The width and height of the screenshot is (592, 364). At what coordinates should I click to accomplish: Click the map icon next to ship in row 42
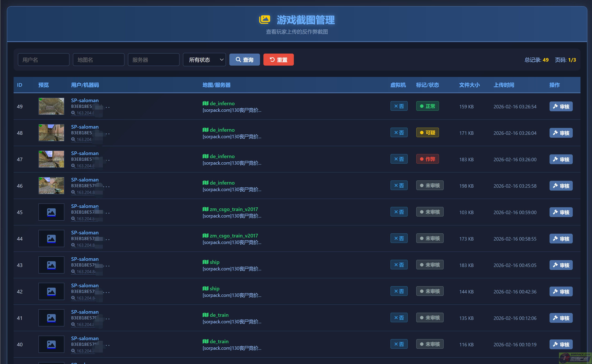(205, 288)
